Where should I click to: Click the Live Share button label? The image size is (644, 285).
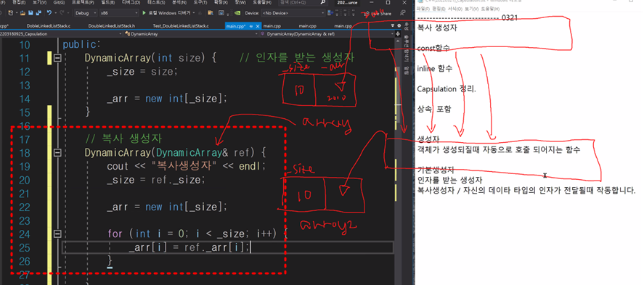tap(381, 14)
